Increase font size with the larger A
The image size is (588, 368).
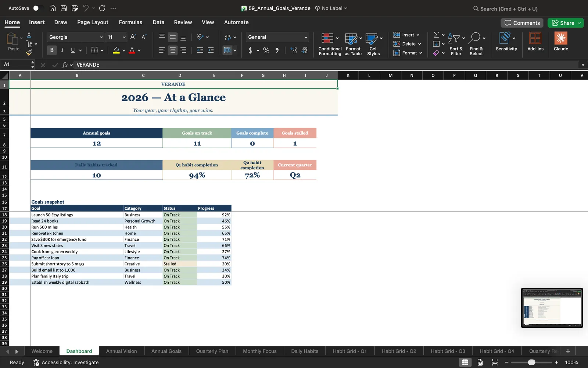(x=133, y=37)
